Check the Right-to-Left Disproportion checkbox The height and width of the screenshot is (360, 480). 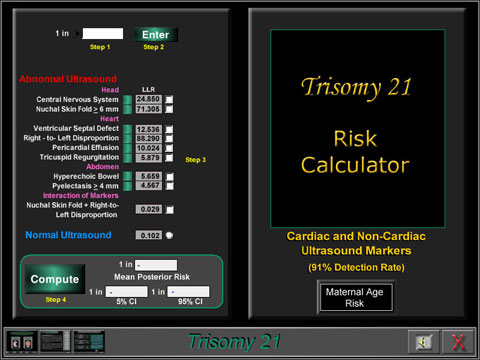click(x=169, y=138)
